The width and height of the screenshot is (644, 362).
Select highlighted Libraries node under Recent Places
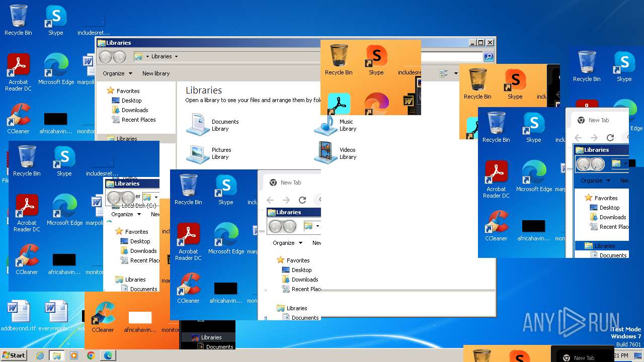click(x=127, y=138)
